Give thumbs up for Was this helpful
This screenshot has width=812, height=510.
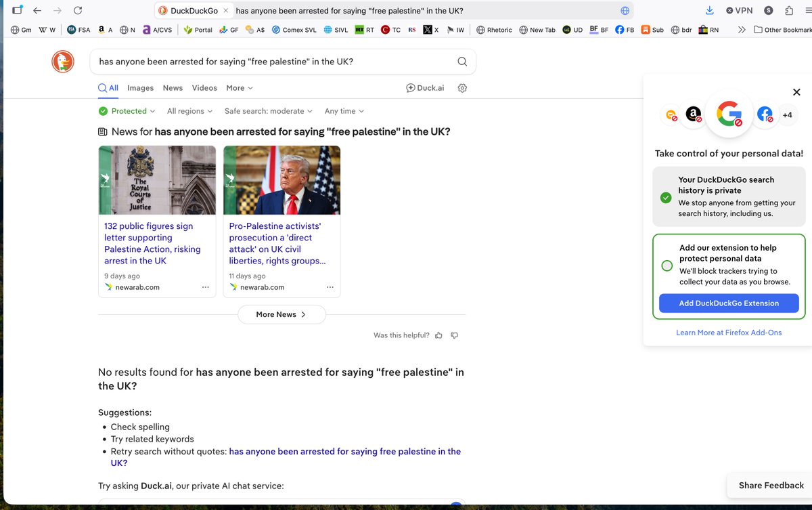tap(438, 335)
